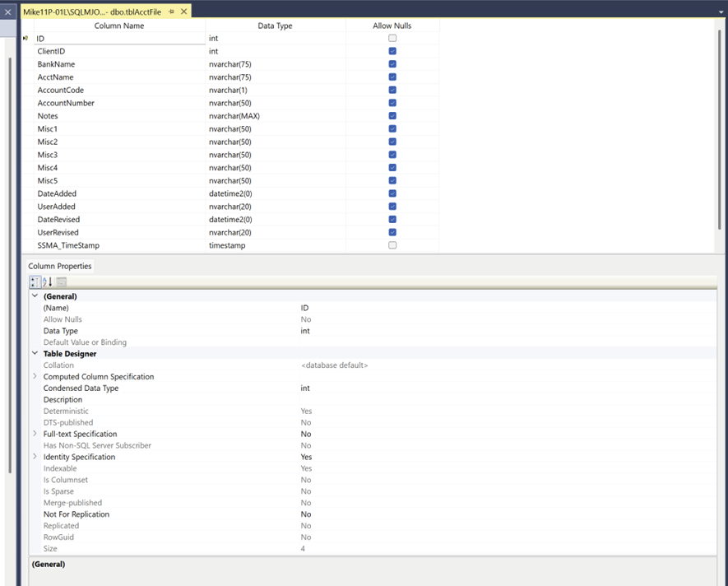
Task: Click the Column Name header
Action: coord(119,26)
